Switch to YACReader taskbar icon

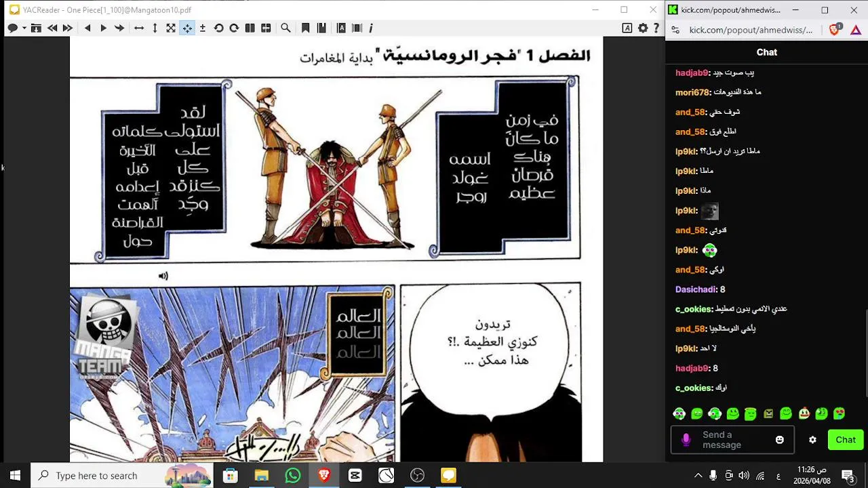449,476
